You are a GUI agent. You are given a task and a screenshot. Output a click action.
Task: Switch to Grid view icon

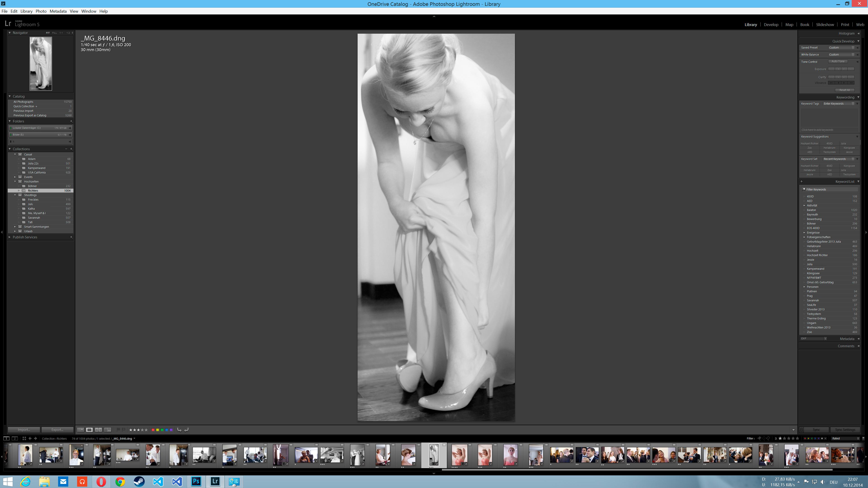pos(80,430)
